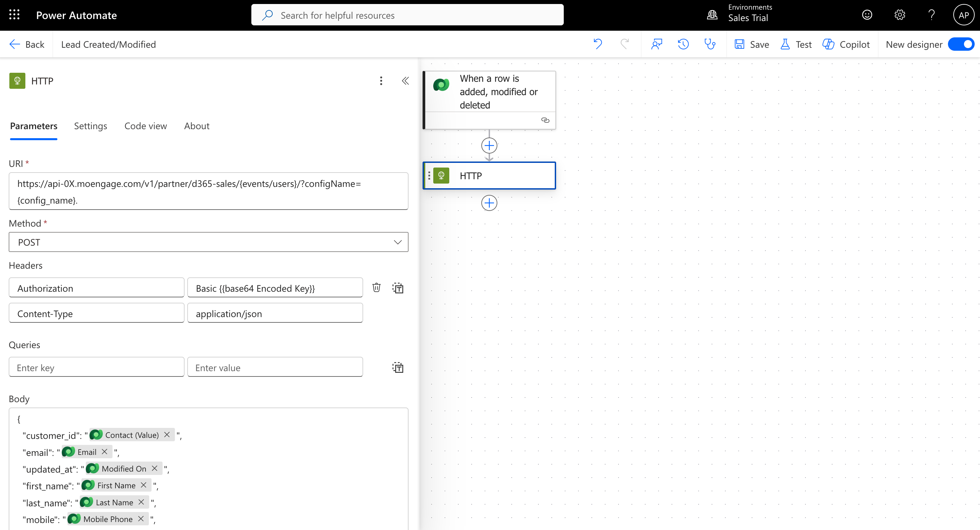Open the smiley feedback icon
Viewport: 980px width, 530px height.
pos(867,15)
